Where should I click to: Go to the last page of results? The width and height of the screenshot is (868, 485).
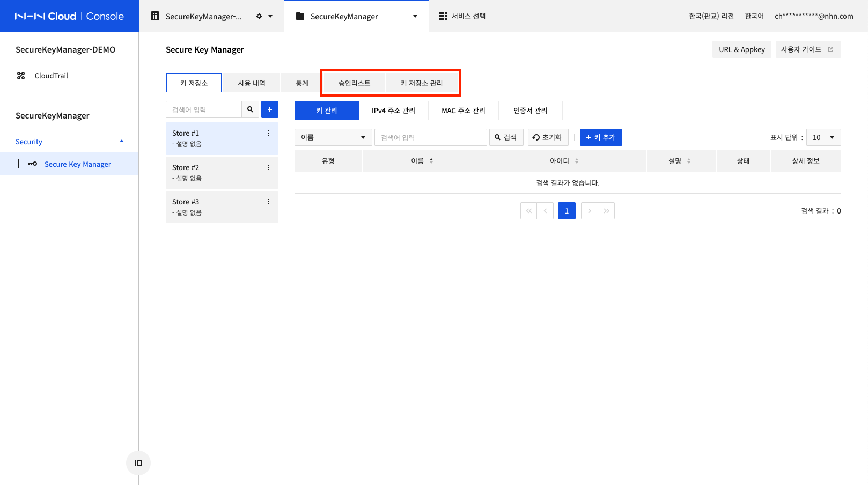(606, 211)
